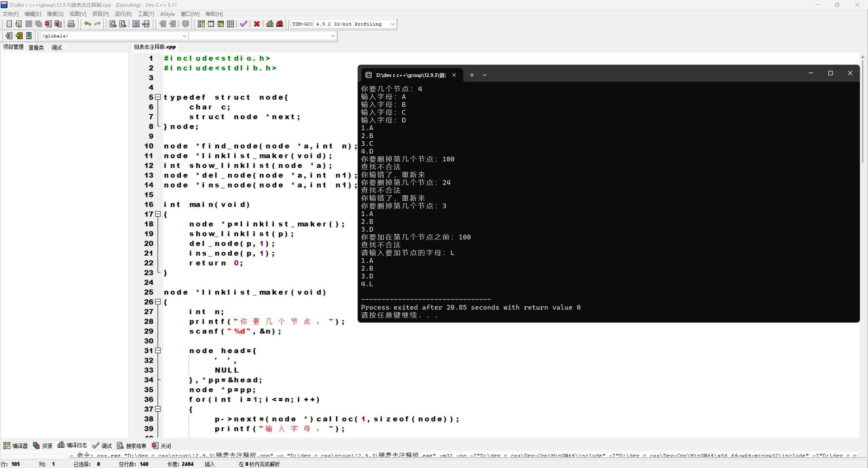Screen dimensions: 868x468
Task: Click the Profile analysis bar chart icon
Action: click(x=270, y=24)
